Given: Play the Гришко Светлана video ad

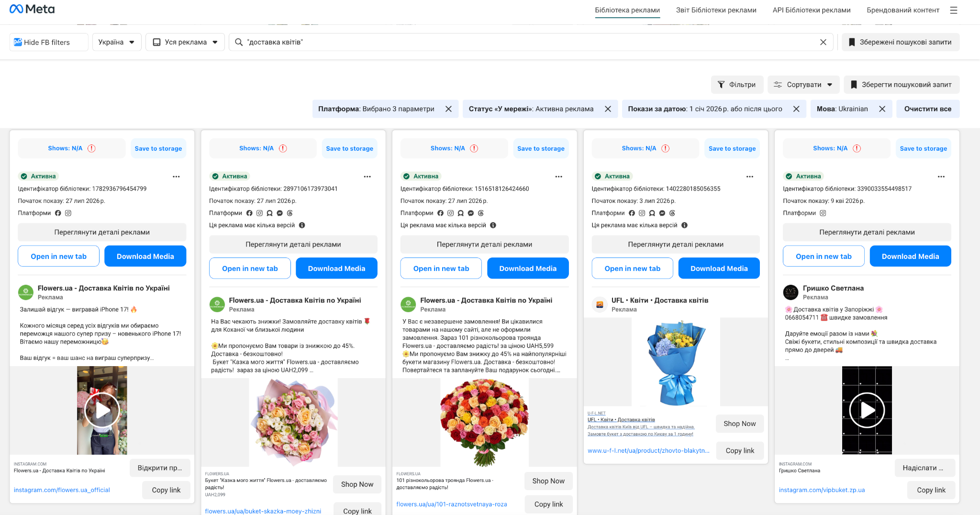Looking at the screenshot, I should (867, 410).
